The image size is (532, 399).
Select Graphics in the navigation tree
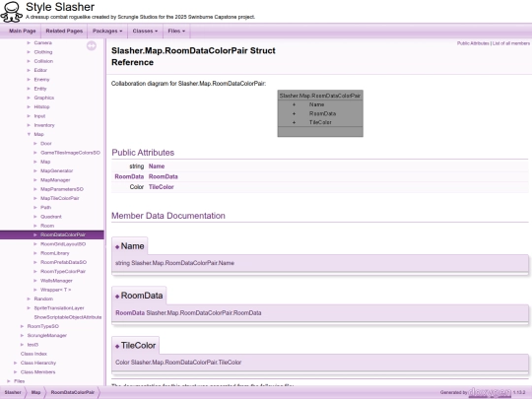[x=43, y=98]
